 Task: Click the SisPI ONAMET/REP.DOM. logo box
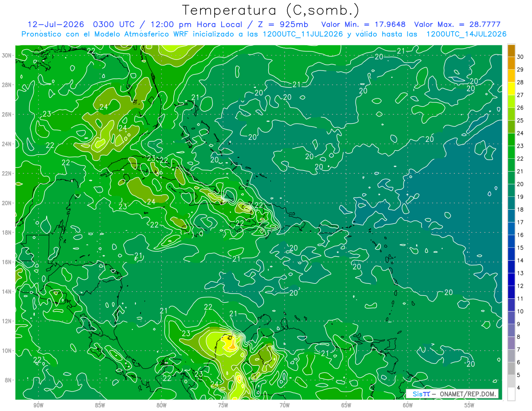click(x=452, y=394)
